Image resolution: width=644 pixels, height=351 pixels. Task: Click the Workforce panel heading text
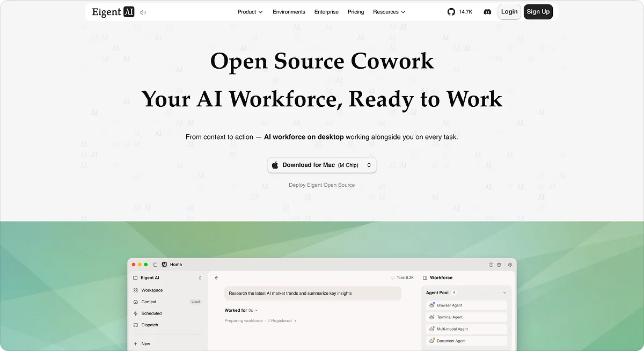pos(441,278)
